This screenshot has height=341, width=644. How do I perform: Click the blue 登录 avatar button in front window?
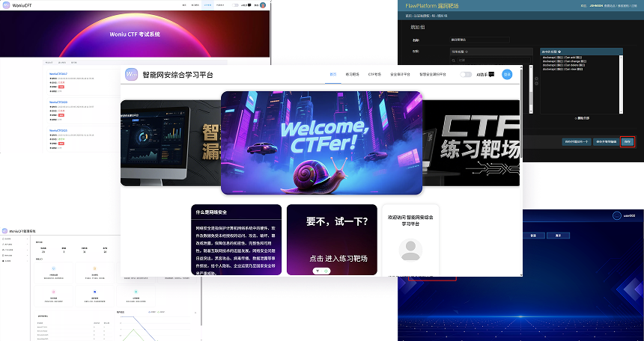[507, 74]
